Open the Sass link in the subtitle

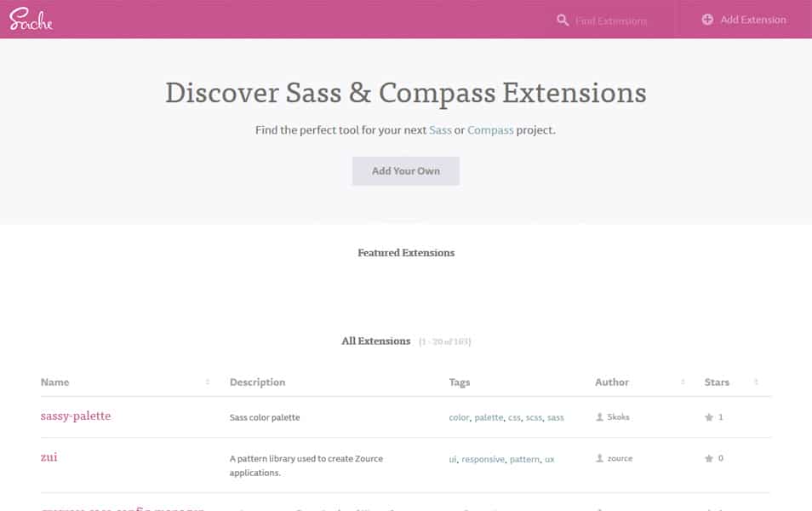pyautogui.click(x=442, y=129)
